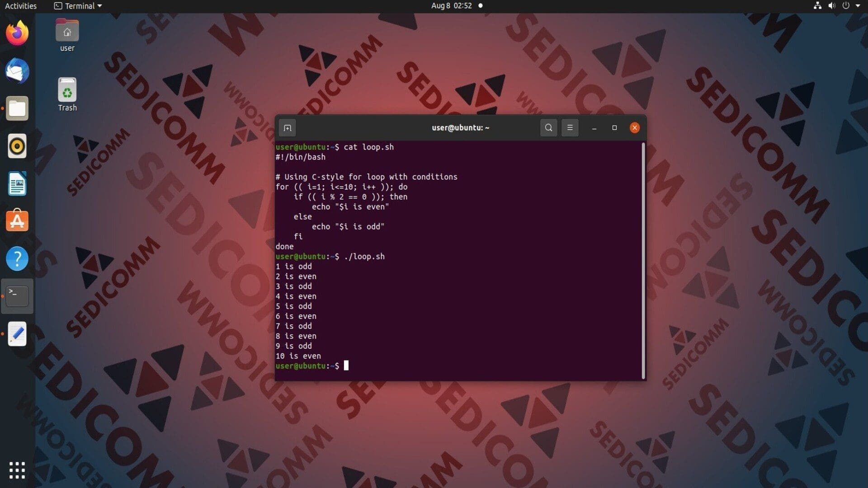868x488 pixels.
Task: Launch LibreOffice Writer from dock
Action: [x=17, y=184]
